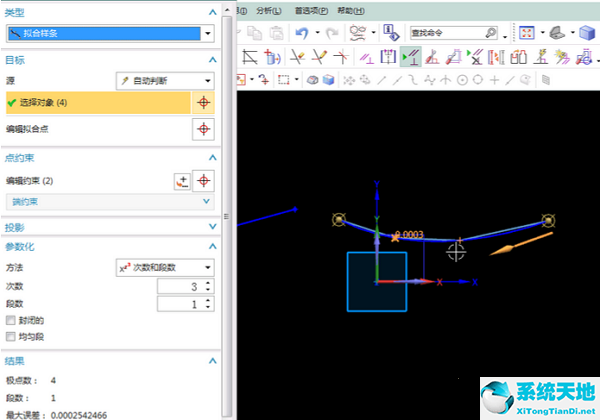Select the Make Corner icon
This screenshot has width=600, height=420.
(x=341, y=57)
